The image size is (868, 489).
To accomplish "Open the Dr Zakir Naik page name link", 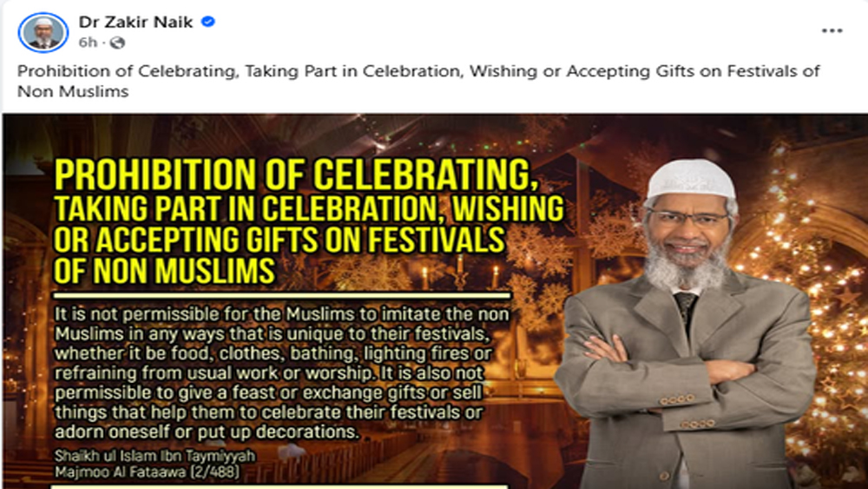I will [x=135, y=23].
